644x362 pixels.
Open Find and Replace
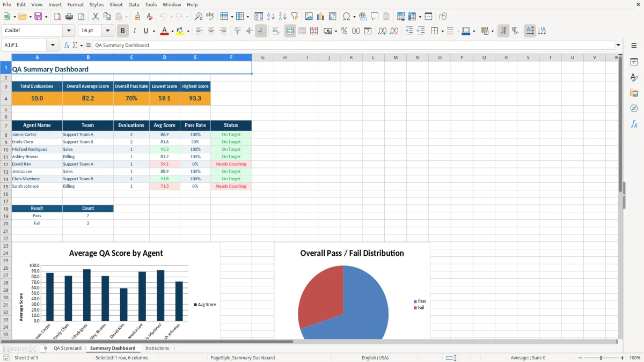[199, 17]
